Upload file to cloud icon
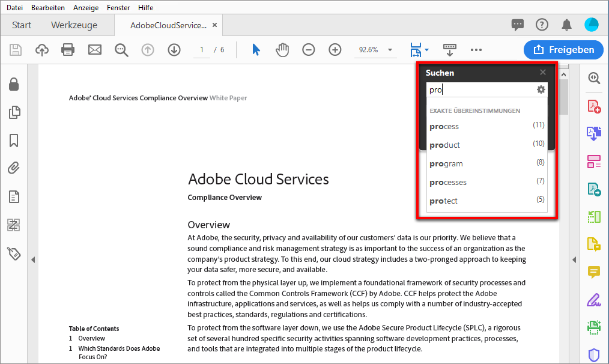Viewport: 609px width, 364px height. coord(42,50)
